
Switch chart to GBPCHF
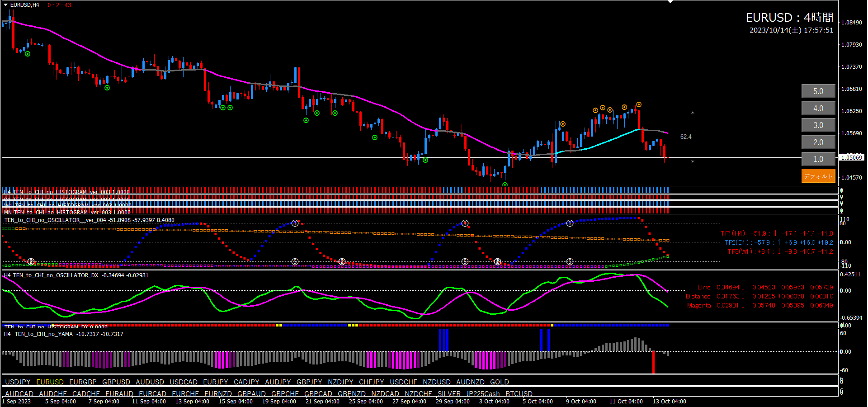(285, 394)
